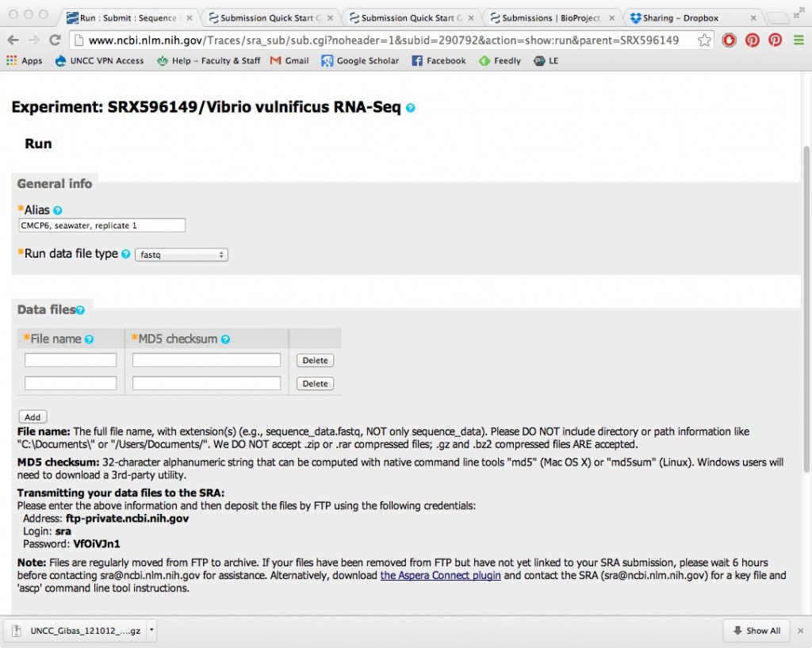The height and width of the screenshot is (648, 812).
Task: Click the help icon beside Run data file type
Action: (x=126, y=255)
